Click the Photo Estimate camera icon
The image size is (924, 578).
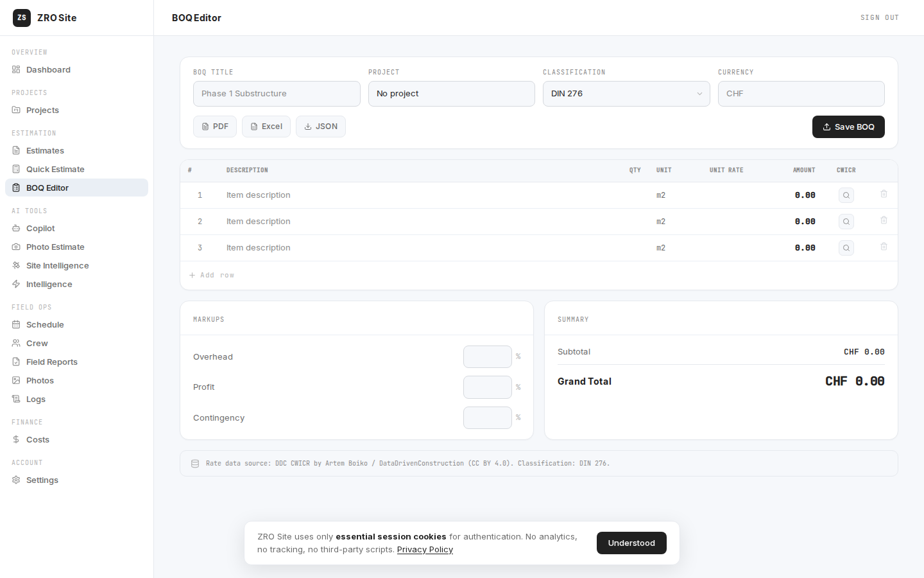click(16, 247)
